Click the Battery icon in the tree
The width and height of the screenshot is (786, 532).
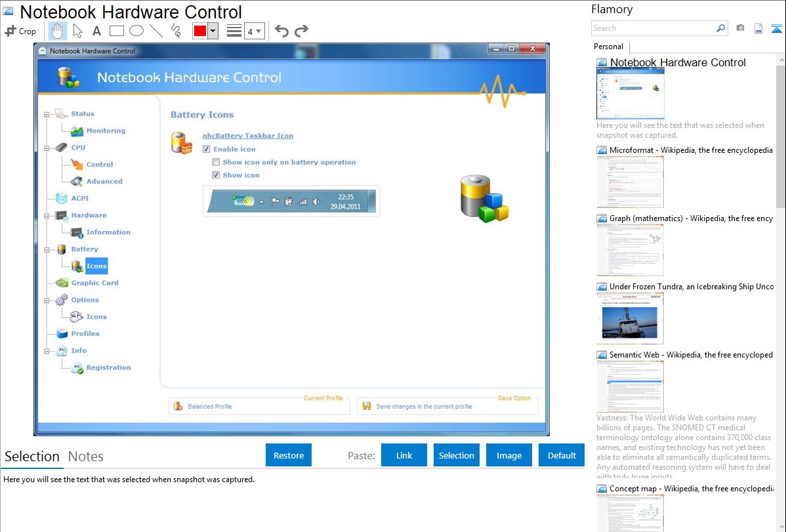coord(62,249)
